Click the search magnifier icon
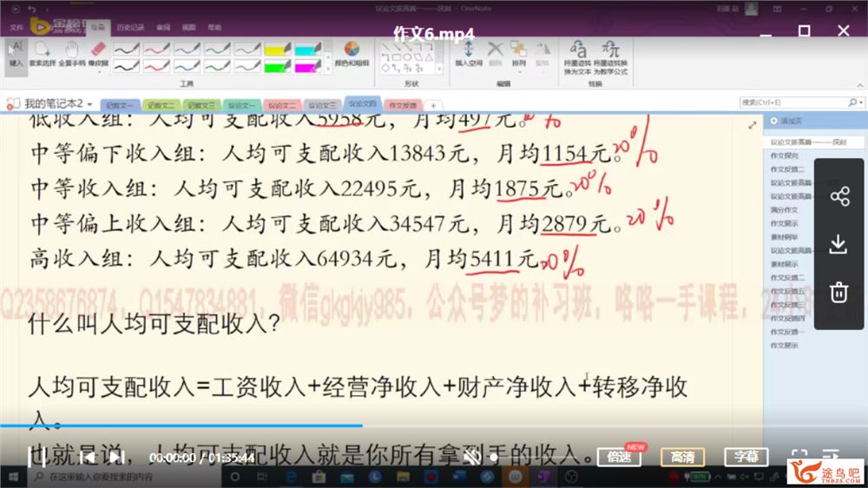 pos(852,102)
